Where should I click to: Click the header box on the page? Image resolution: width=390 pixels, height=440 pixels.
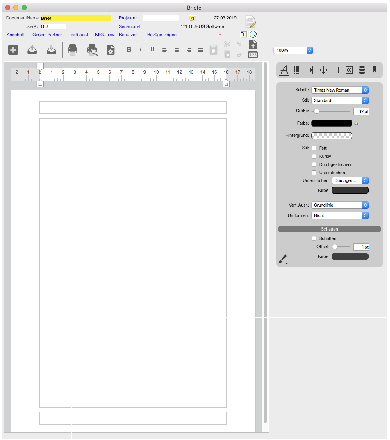(x=133, y=108)
